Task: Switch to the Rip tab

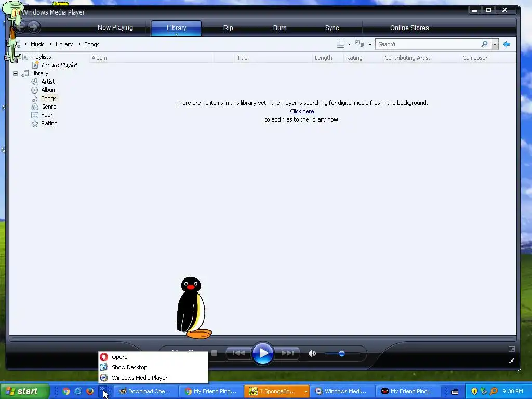Action: tap(228, 28)
